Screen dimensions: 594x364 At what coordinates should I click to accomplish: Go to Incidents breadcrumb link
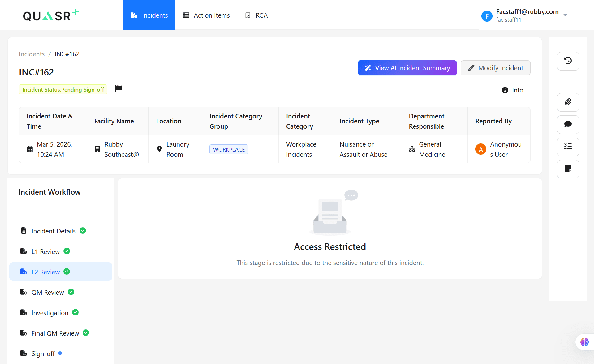coord(32,54)
